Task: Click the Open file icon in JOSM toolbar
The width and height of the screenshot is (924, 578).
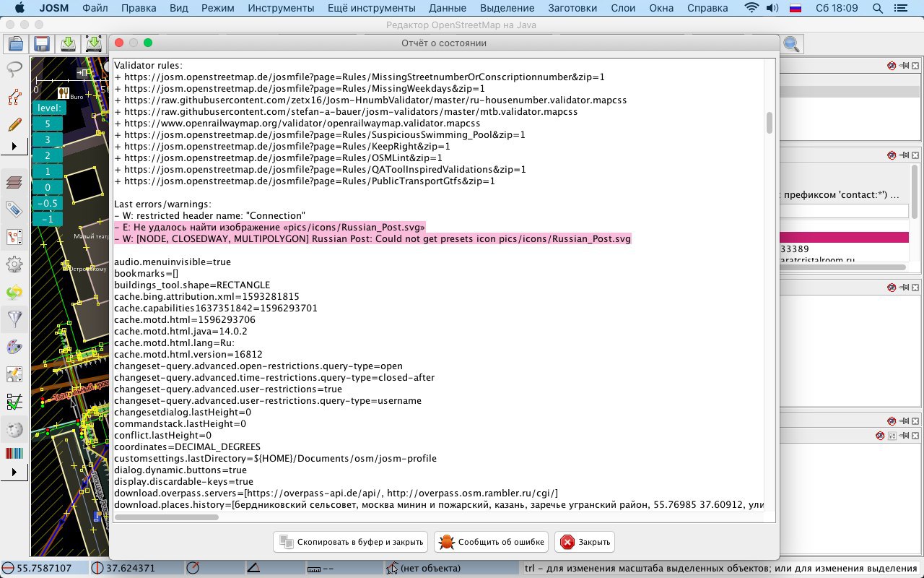Action: click(x=15, y=44)
